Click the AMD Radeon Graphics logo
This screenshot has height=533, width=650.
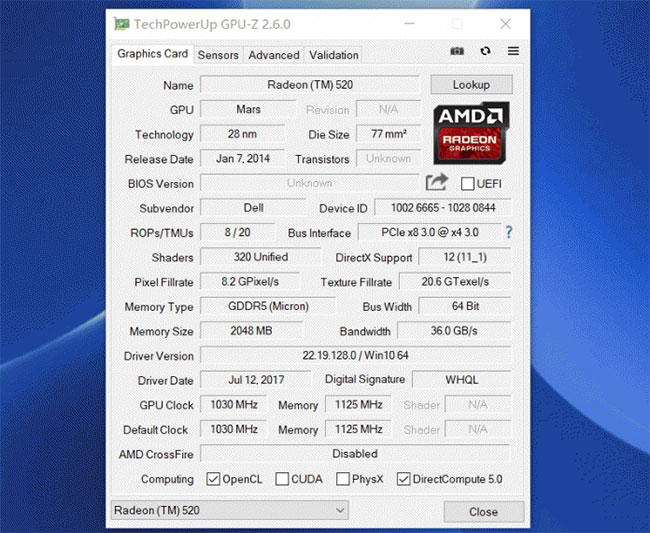point(471,133)
